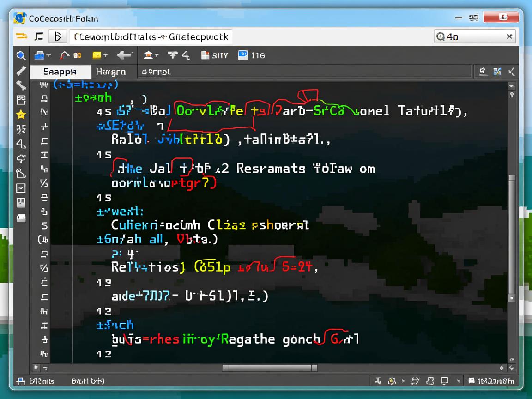The height and width of the screenshot is (399, 532).
Task: Click the blue speech bubble icon labeled 116
Action: click(243, 55)
